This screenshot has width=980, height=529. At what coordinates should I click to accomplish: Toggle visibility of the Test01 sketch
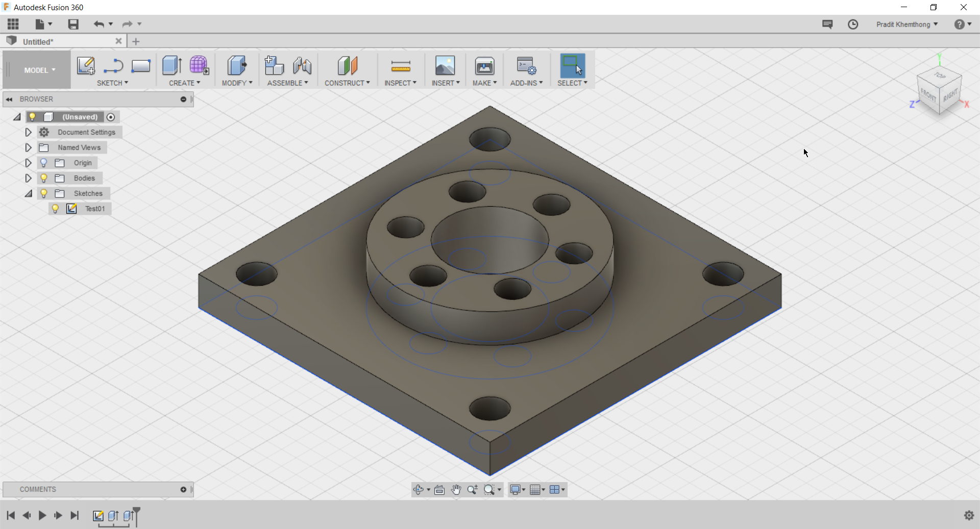click(x=55, y=209)
